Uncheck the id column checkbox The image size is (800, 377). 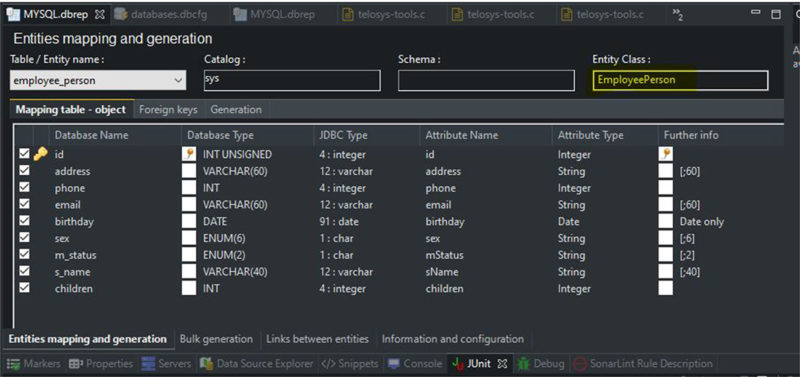(24, 154)
